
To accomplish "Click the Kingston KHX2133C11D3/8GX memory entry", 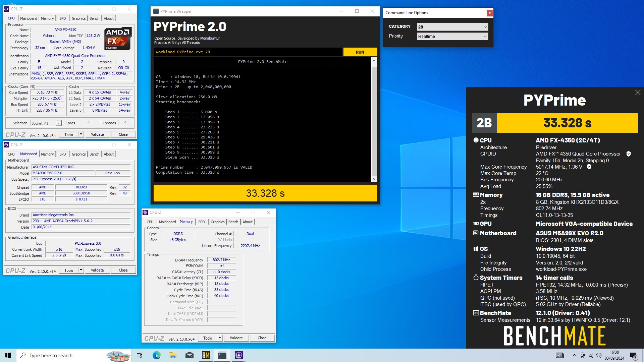I will click(577, 202).
